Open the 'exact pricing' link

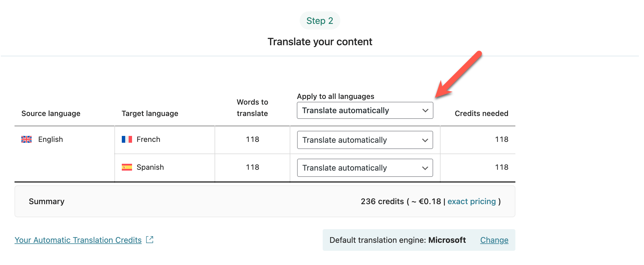click(x=472, y=201)
